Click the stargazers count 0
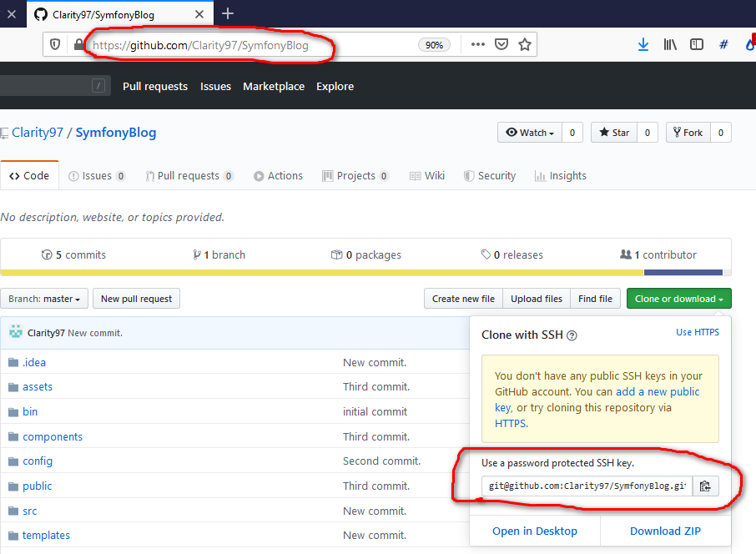The width and height of the screenshot is (756, 554). click(648, 133)
